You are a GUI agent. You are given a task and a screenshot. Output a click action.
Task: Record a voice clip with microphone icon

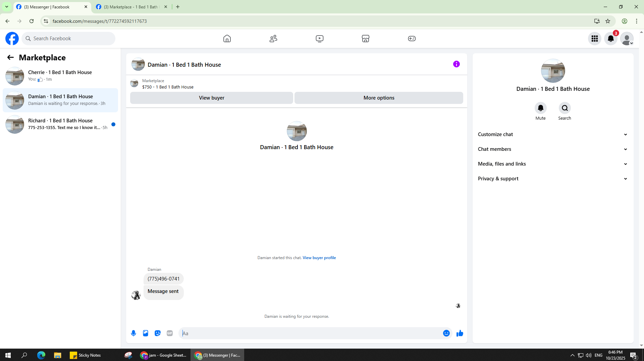click(x=133, y=333)
